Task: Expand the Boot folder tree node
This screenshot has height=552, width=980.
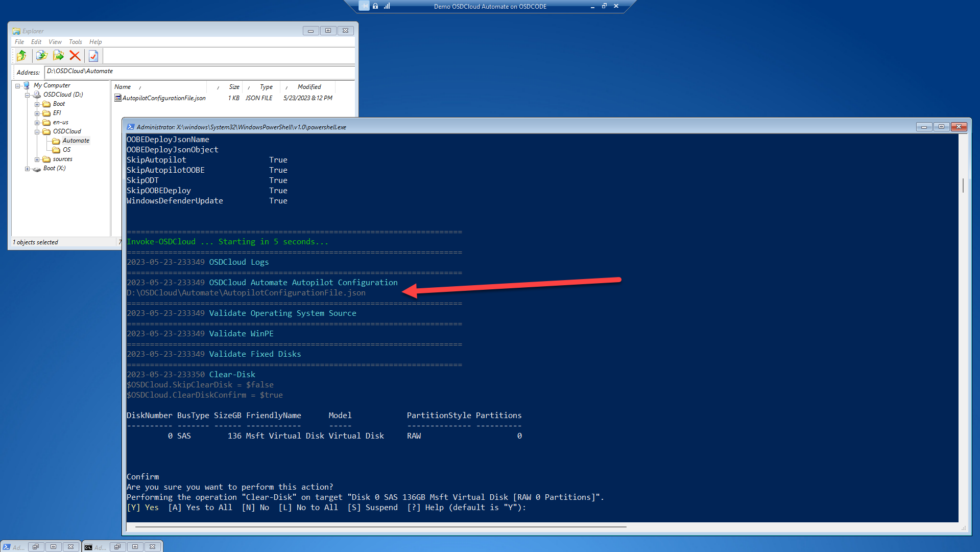Action: pyautogui.click(x=37, y=104)
